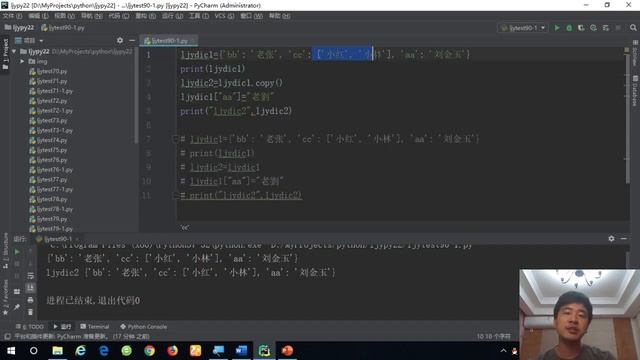Image resolution: width=640 pixels, height=360 pixels.
Task: Open the File menu (文件)
Action: [12, 16]
